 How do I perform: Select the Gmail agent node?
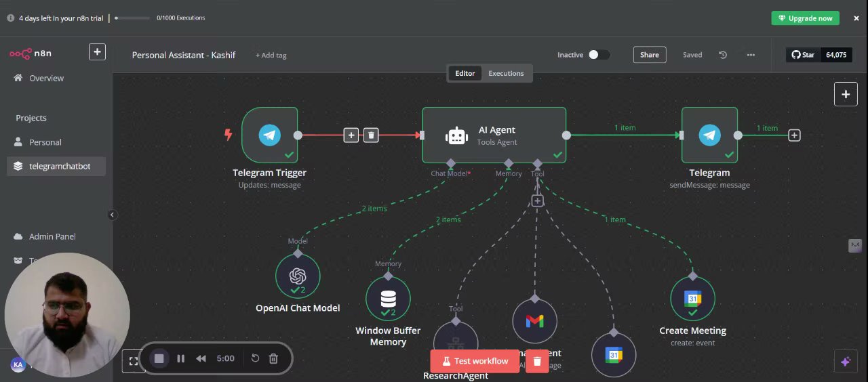coord(534,321)
